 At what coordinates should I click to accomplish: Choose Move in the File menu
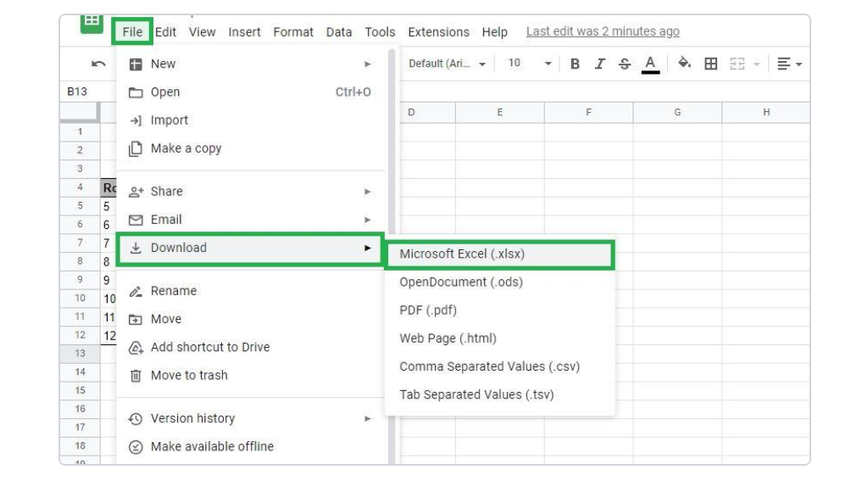[251, 319]
